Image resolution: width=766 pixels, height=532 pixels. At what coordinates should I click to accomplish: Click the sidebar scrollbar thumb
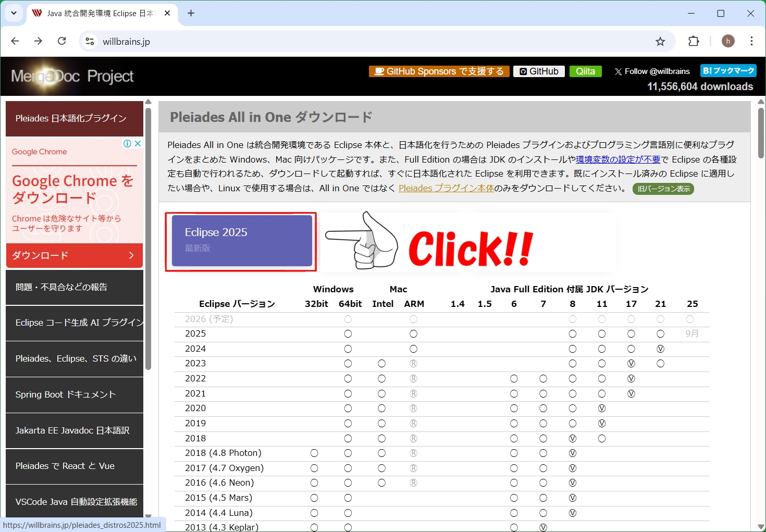click(x=148, y=239)
